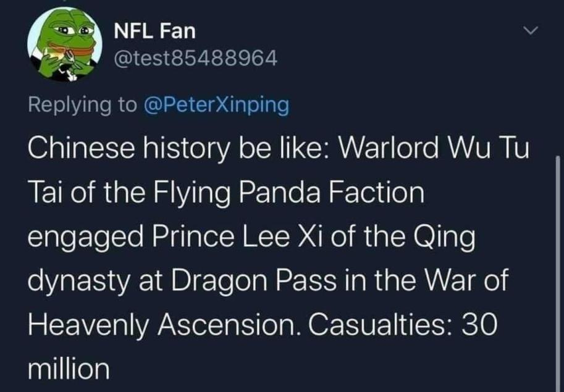Click the vertical scrollbar beside the tweet
This screenshot has width=564, height=392.
(x=558, y=273)
